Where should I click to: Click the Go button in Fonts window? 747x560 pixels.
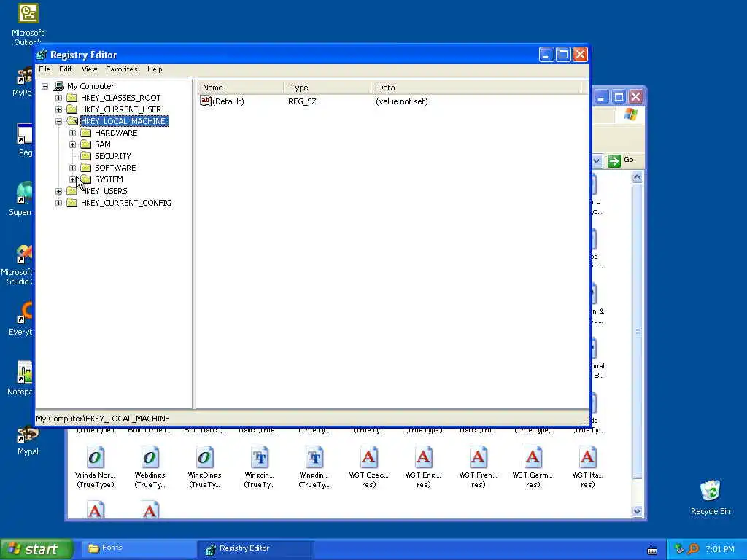click(x=622, y=160)
